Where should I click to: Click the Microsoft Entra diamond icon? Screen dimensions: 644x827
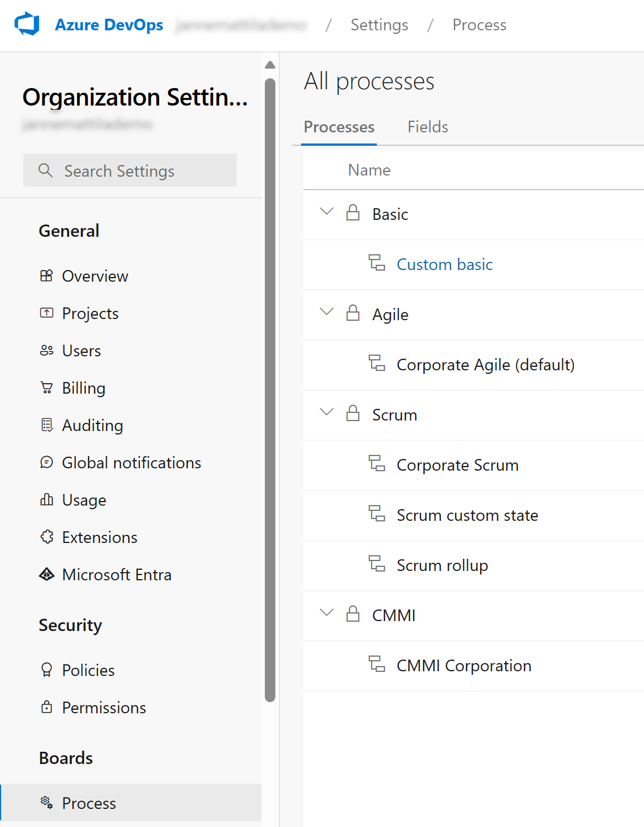point(47,574)
